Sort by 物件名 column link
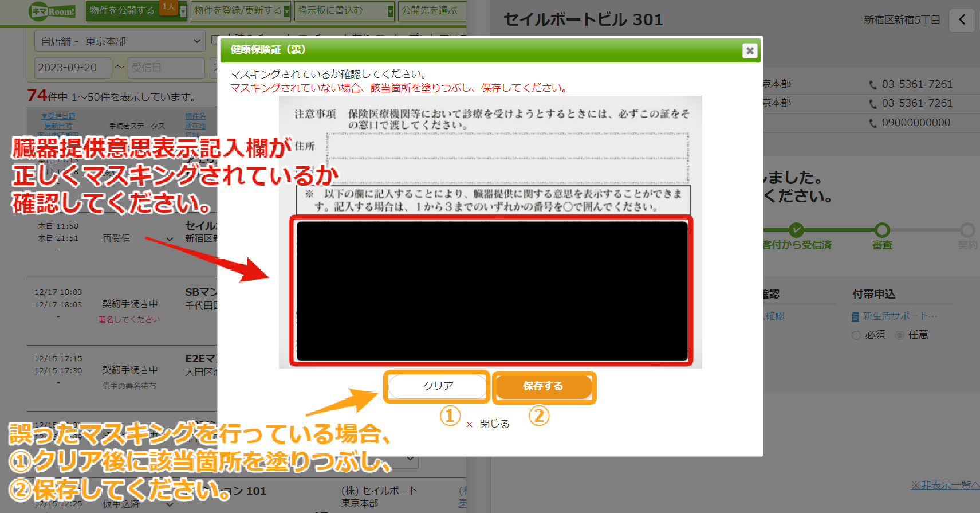980x513 pixels. coord(195,116)
